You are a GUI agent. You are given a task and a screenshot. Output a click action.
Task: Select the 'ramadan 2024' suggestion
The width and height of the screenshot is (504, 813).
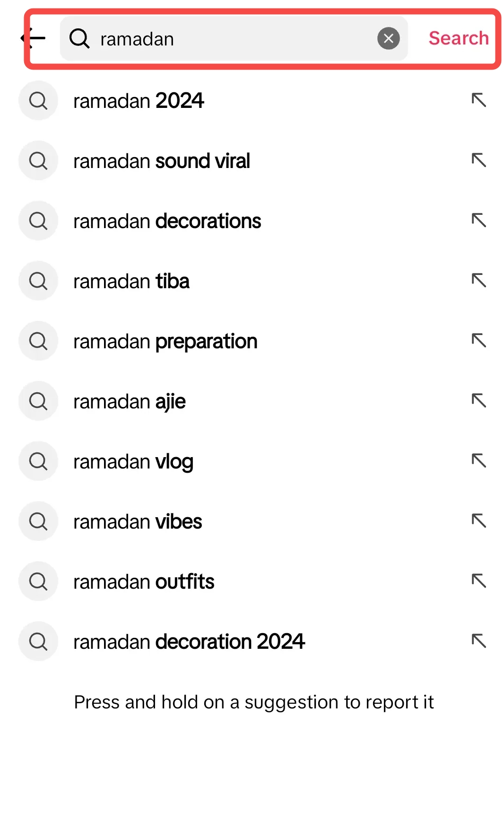(139, 101)
